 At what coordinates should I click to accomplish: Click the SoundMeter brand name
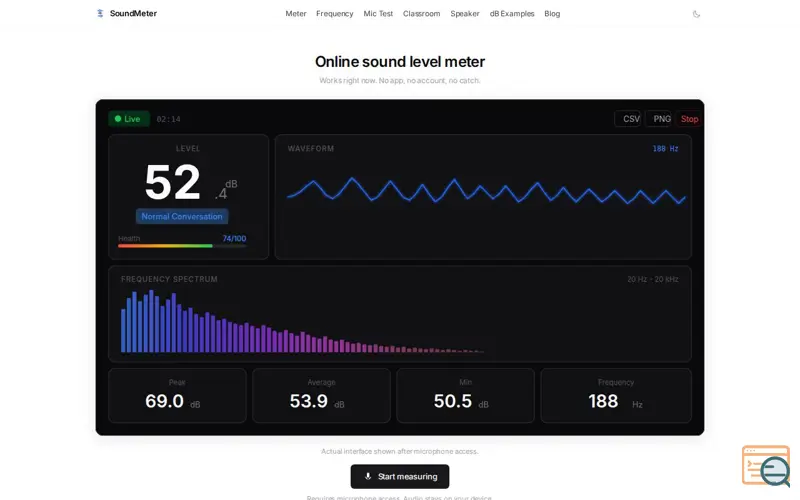[133, 13]
